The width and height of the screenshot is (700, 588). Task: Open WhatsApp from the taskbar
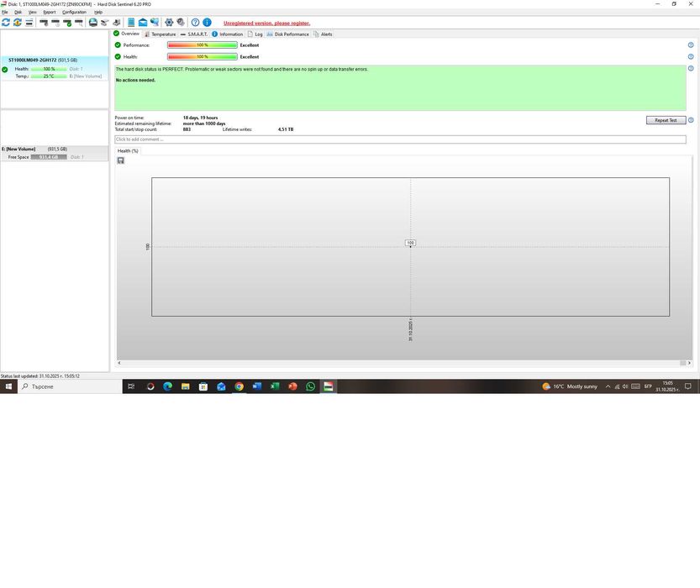(x=311, y=386)
